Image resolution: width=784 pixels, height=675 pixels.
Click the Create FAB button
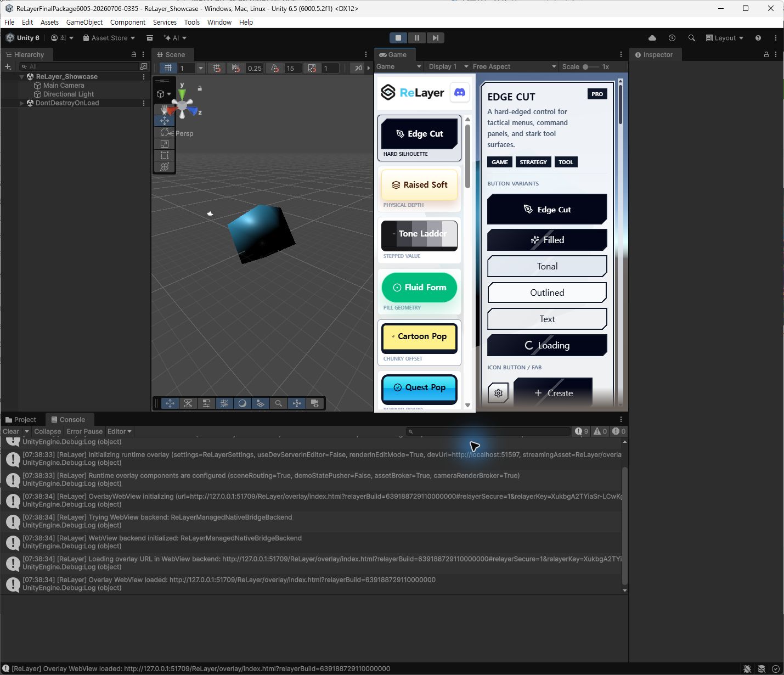tap(553, 393)
